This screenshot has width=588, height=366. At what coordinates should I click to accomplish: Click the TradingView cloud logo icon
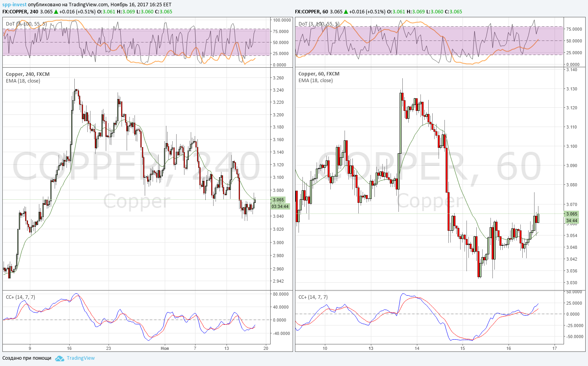coord(60,359)
